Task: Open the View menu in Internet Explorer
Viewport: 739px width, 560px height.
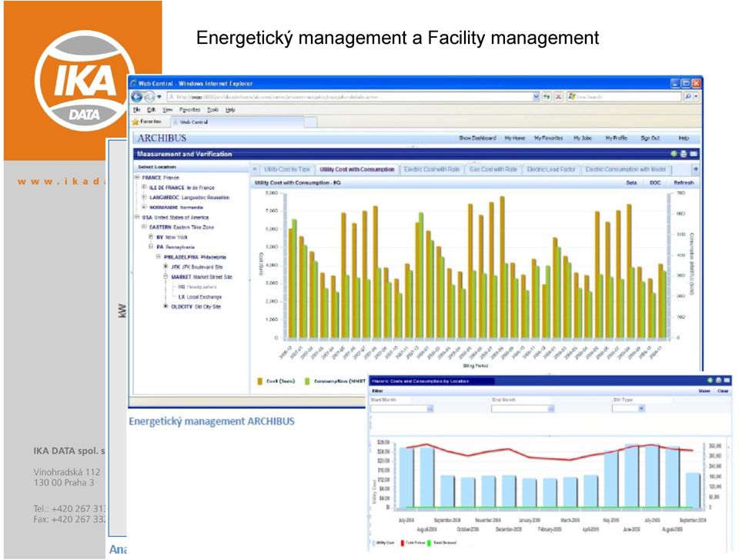Action: [167, 110]
